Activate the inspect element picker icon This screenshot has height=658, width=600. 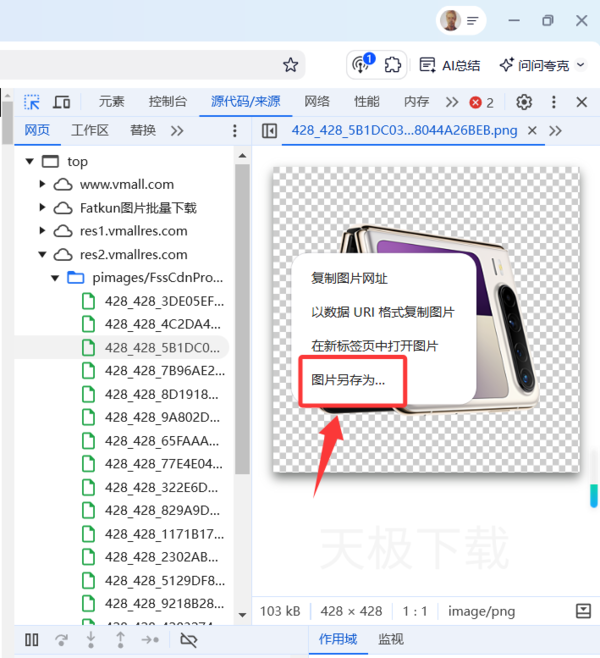click(32, 102)
